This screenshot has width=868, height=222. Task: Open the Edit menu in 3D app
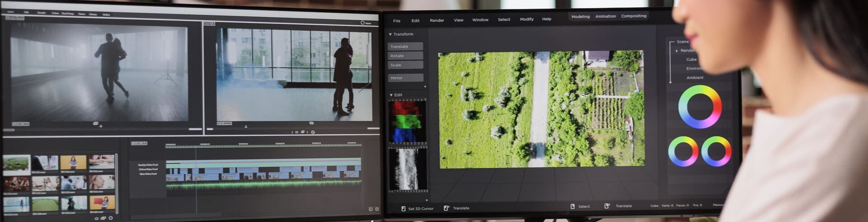pos(415,21)
